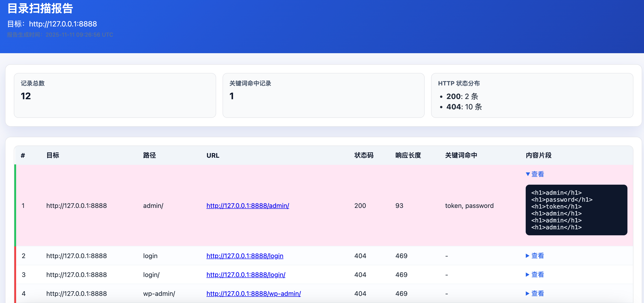Expand 查看 details for the login/ row
644x303 pixels.
point(535,274)
